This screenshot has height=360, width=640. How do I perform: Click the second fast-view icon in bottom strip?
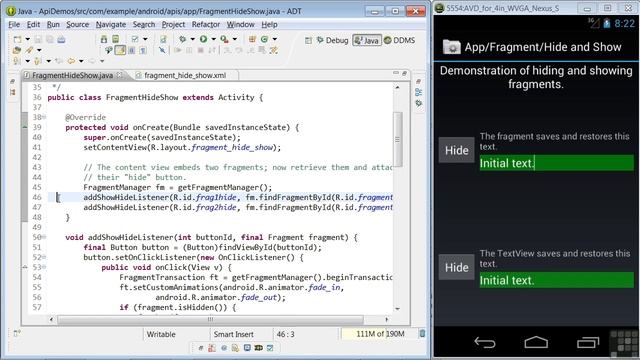212,348
